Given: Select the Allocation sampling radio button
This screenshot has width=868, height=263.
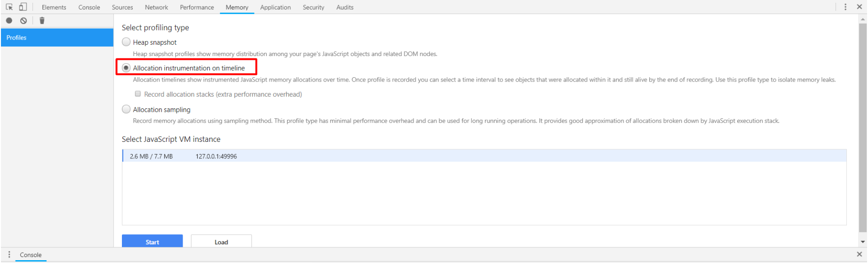Looking at the screenshot, I should point(126,109).
